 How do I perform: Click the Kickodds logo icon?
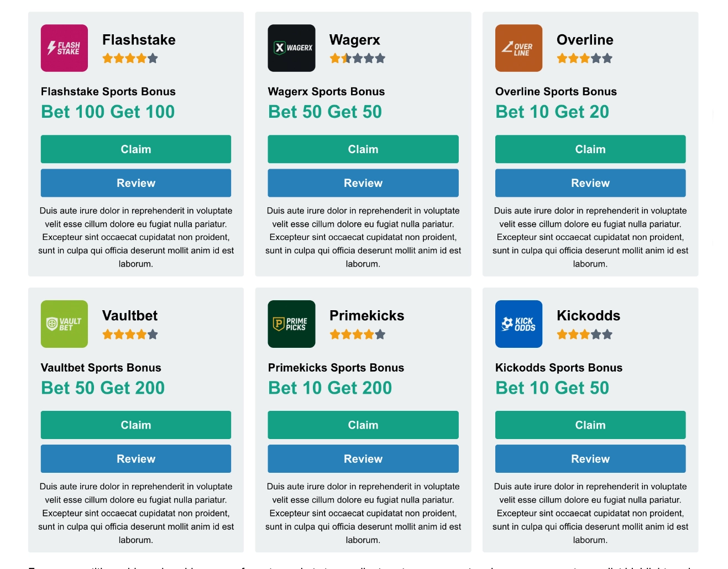[518, 324]
